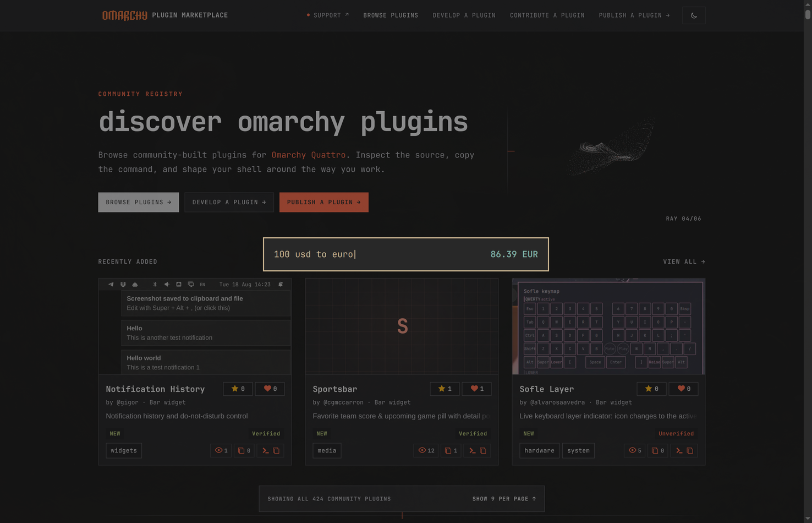
Task: Heart the Sofle Layer plugin
Action: [x=683, y=389]
